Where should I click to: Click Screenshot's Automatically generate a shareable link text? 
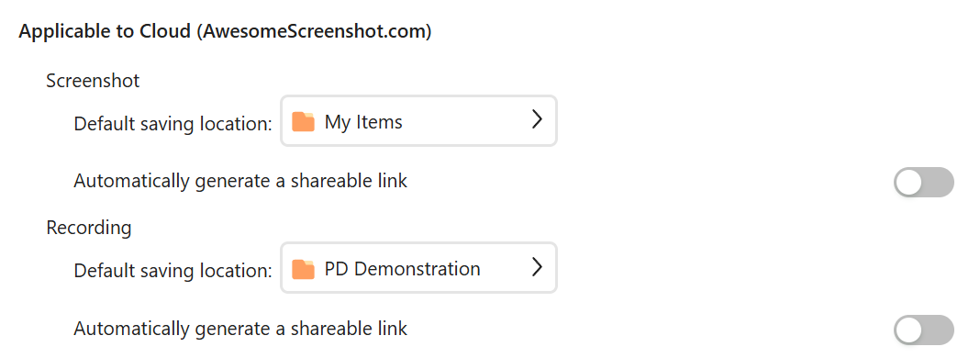240,181
